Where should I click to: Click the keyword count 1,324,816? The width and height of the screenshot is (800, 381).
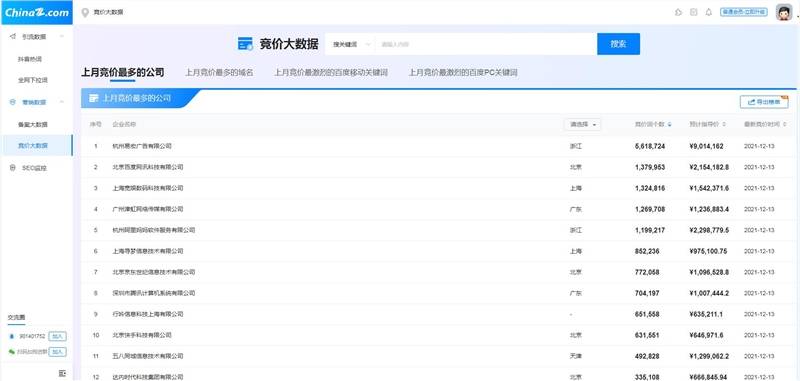pyautogui.click(x=650, y=188)
